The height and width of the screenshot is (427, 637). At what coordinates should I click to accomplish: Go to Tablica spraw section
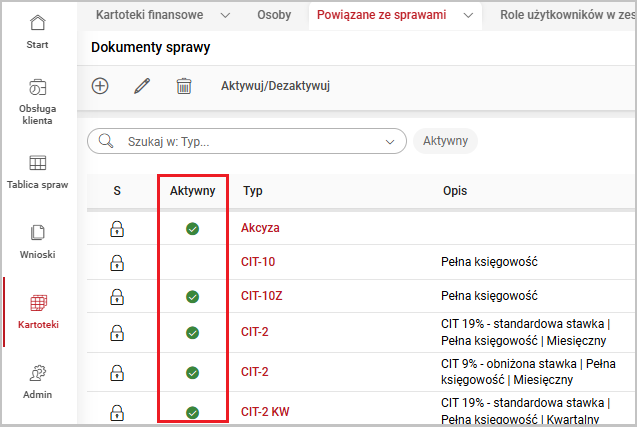pos(37,171)
